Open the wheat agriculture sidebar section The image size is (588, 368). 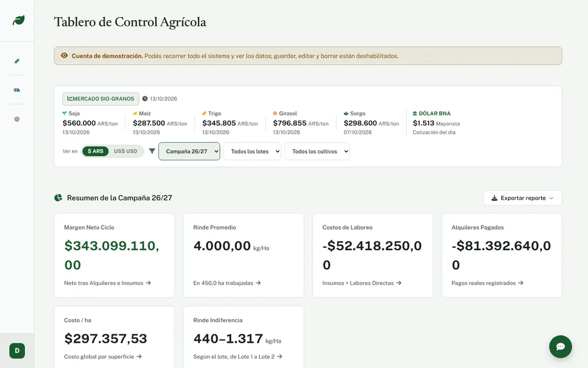click(17, 61)
